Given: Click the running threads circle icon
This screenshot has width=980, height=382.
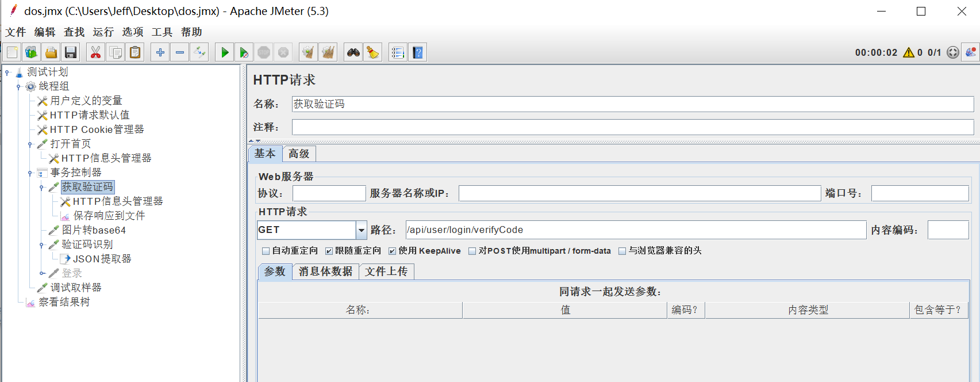Looking at the screenshot, I should coord(953,52).
